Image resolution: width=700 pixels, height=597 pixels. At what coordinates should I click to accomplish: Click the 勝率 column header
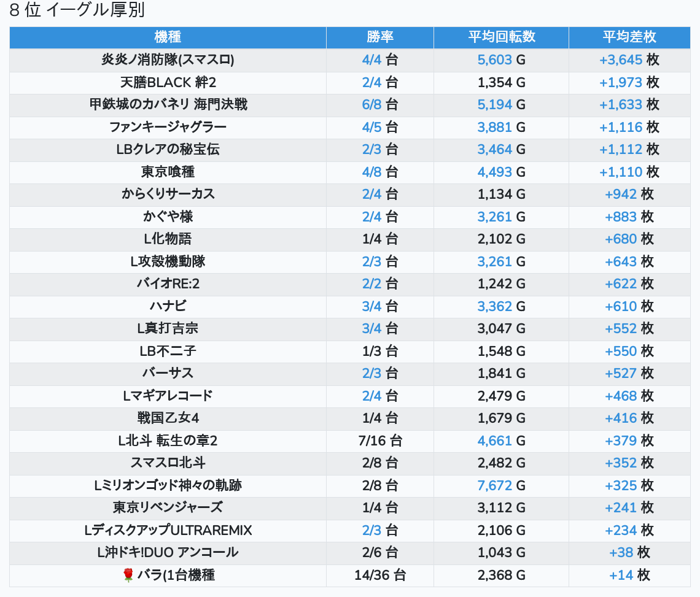tap(379, 37)
